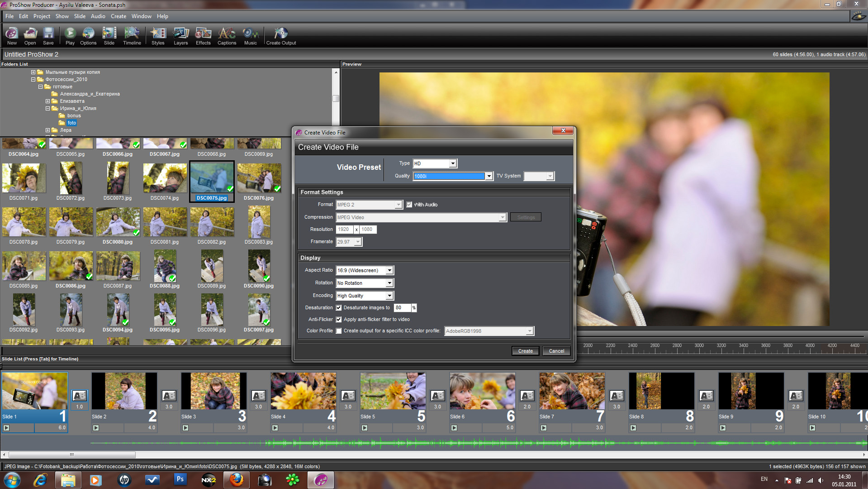The width and height of the screenshot is (868, 489).
Task: Open the Project menu
Action: tap(42, 16)
